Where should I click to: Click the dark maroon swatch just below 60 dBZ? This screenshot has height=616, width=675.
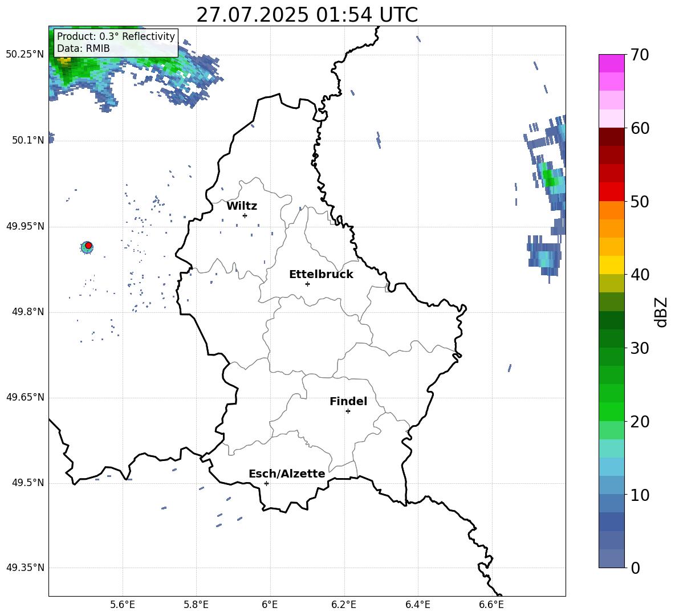pos(611,137)
